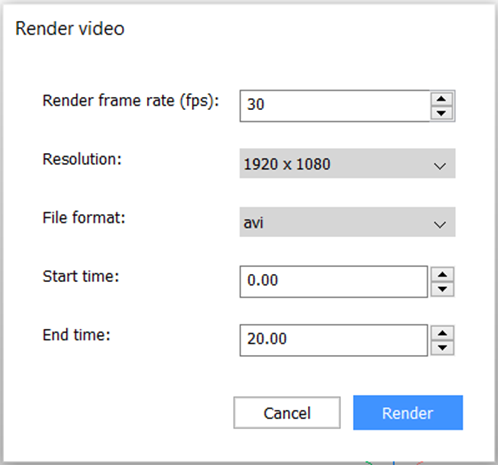The width and height of the screenshot is (498, 465).
Task: Focus the End time field showing 20.00
Action: pyautogui.click(x=333, y=340)
